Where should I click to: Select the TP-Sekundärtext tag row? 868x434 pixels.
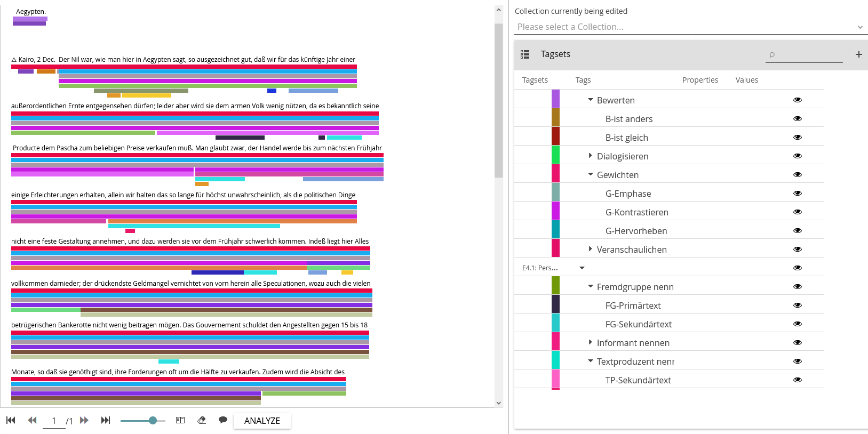click(638, 380)
